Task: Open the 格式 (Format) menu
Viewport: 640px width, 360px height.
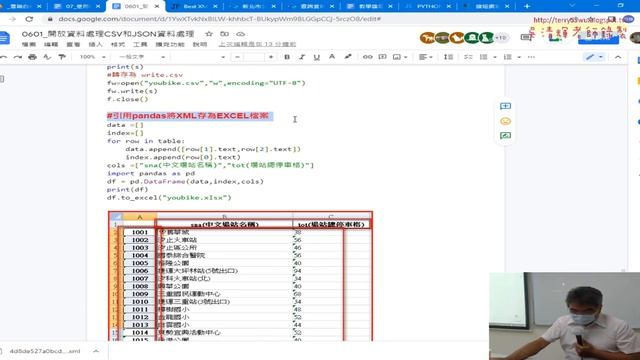Action: (x=118, y=44)
